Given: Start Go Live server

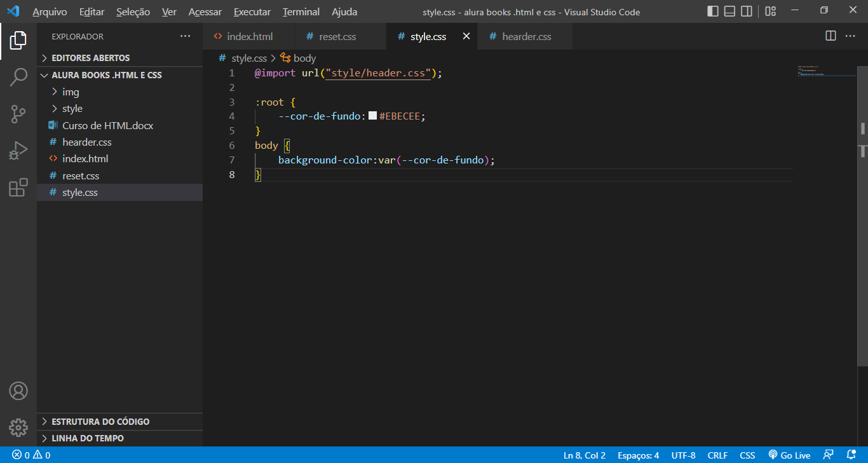Looking at the screenshot, I should click(x=789, y=455).
